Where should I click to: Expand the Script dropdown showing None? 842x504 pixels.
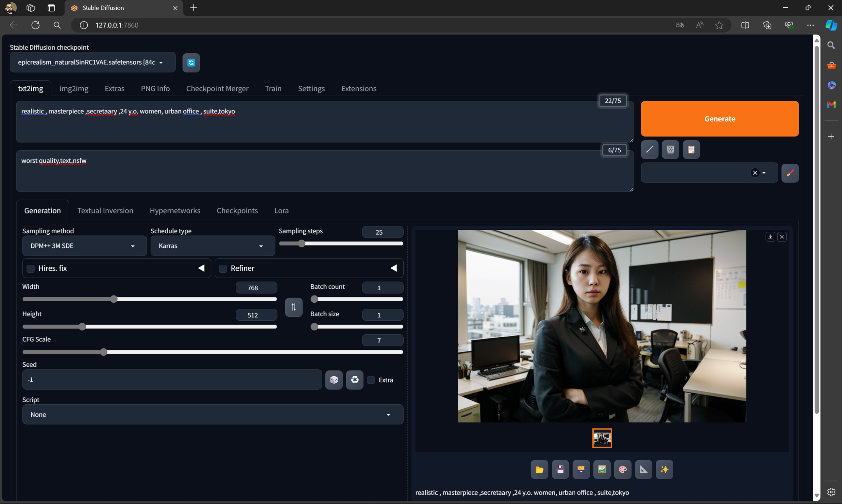click(212, 414)
